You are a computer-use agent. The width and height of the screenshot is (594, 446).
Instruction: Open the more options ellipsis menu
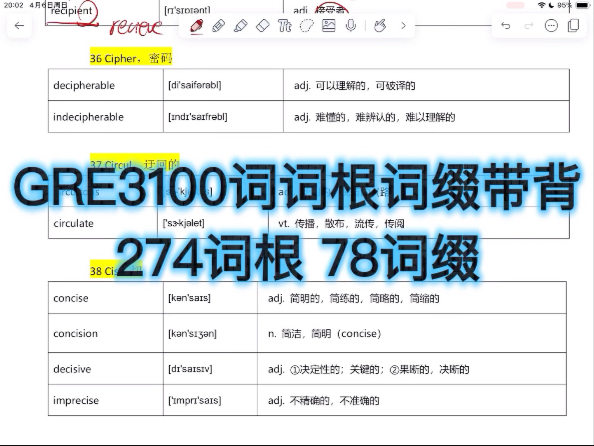click(x=551, y=26)
